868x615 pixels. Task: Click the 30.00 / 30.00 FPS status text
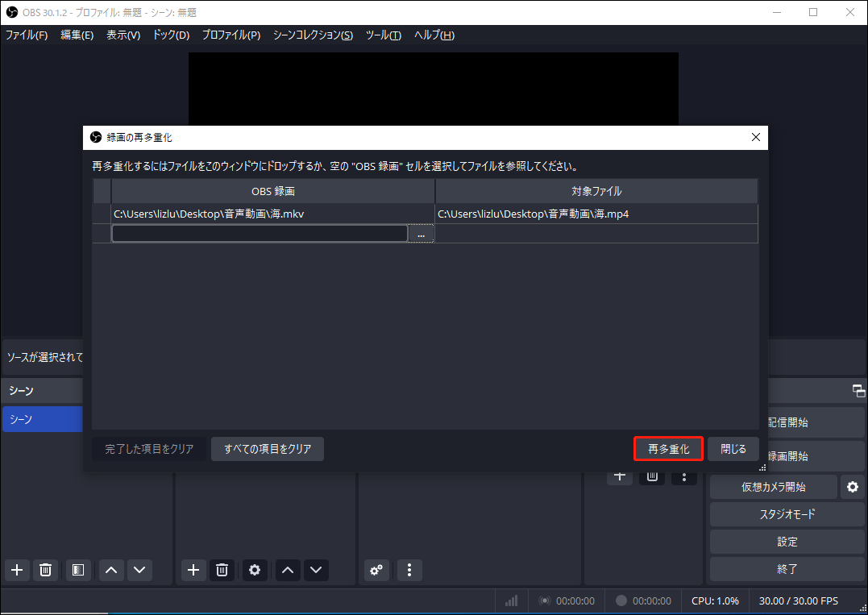click(x=798, y=600)
